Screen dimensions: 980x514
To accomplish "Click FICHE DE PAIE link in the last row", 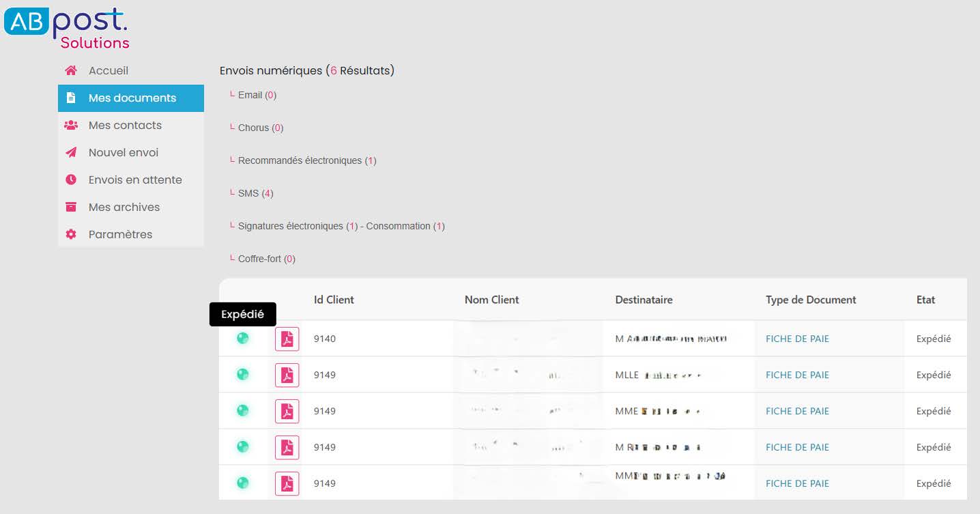I will click(x=797, y=483).
